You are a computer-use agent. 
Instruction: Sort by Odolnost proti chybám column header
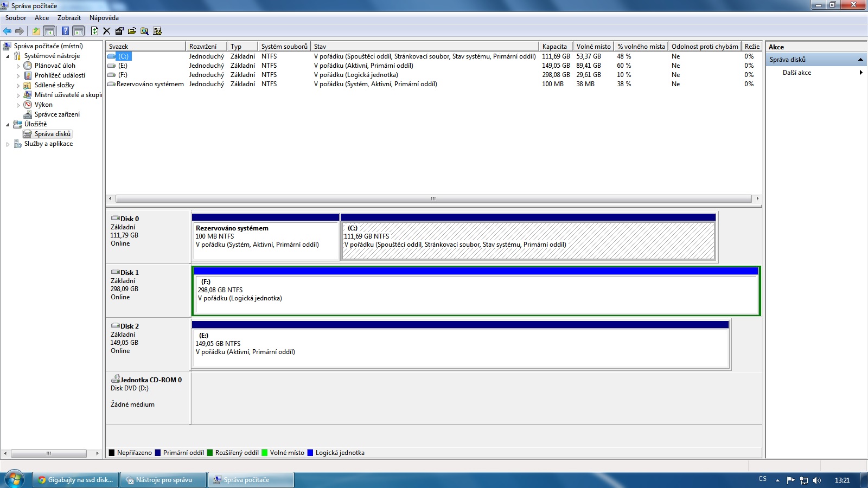coord(705,47)
